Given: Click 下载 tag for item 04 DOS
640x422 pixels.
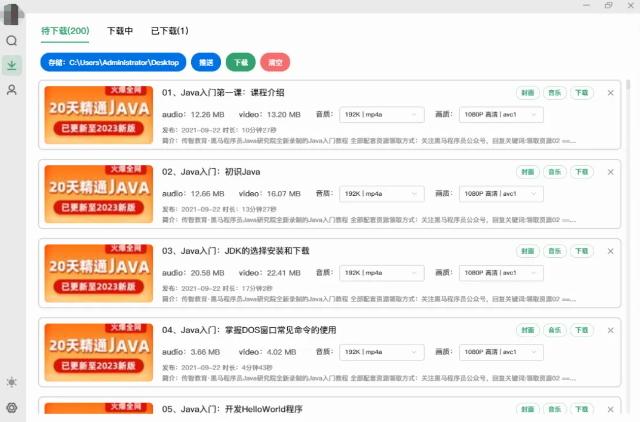Looking at the screenshot, I should [x=582, y=331].
